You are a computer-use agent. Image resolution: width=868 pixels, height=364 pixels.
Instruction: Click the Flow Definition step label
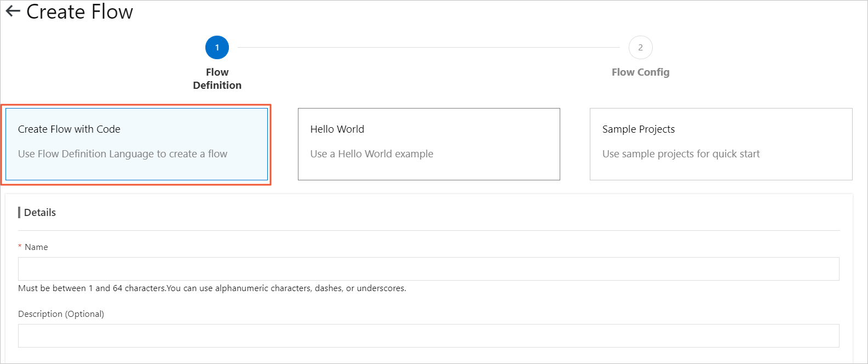click(x=217, y=79)
